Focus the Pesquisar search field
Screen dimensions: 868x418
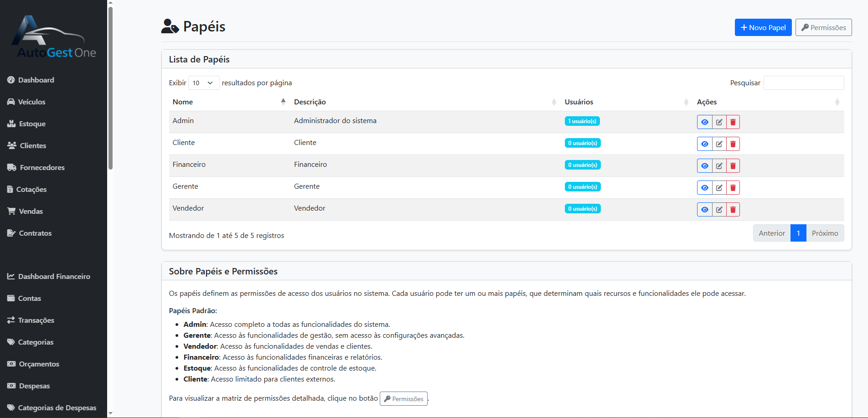pos(803,83)
